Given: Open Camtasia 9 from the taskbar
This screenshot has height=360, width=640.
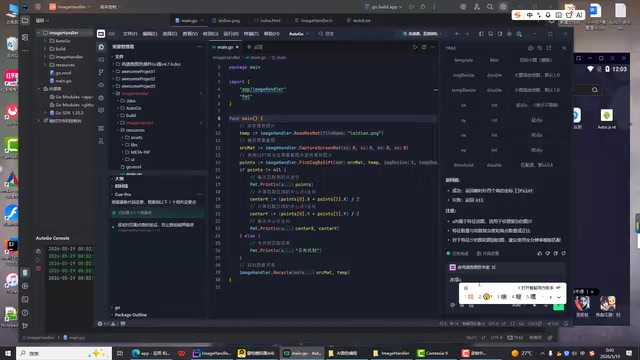Looking at the screenshot, I should (433, 353).
